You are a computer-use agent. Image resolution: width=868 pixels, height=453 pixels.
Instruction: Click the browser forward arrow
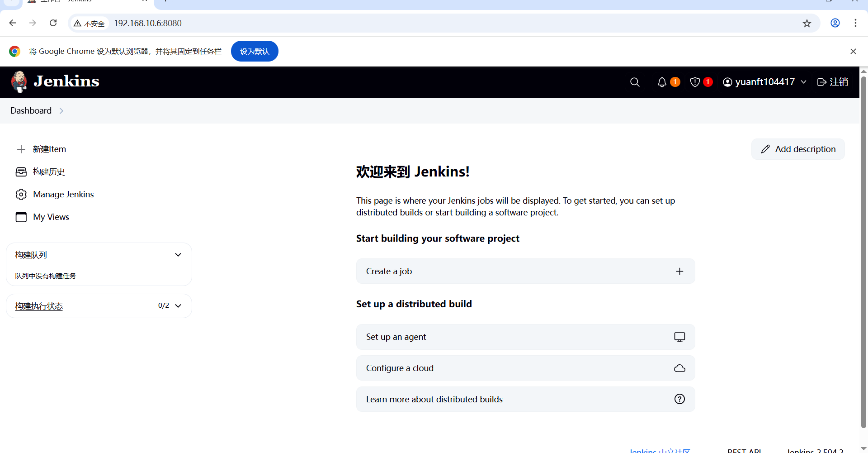click(x=33, y=23)
